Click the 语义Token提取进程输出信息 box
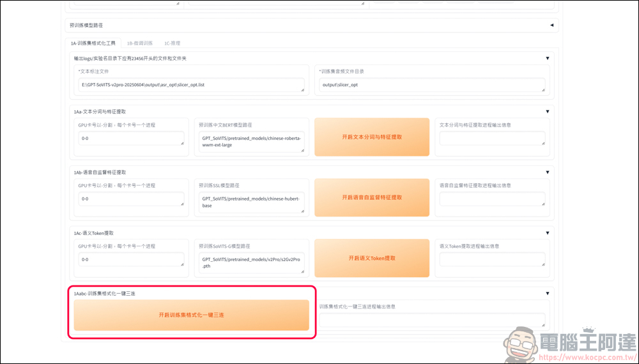Image resolution: width=639 pixels, height=364 pixels. (x=492, y=259)
